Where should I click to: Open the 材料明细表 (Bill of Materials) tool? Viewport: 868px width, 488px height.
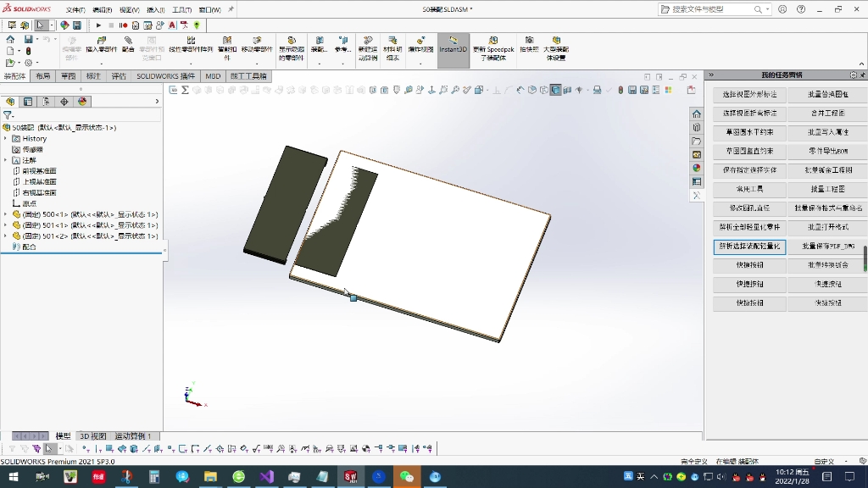click(x=392, y=47)
